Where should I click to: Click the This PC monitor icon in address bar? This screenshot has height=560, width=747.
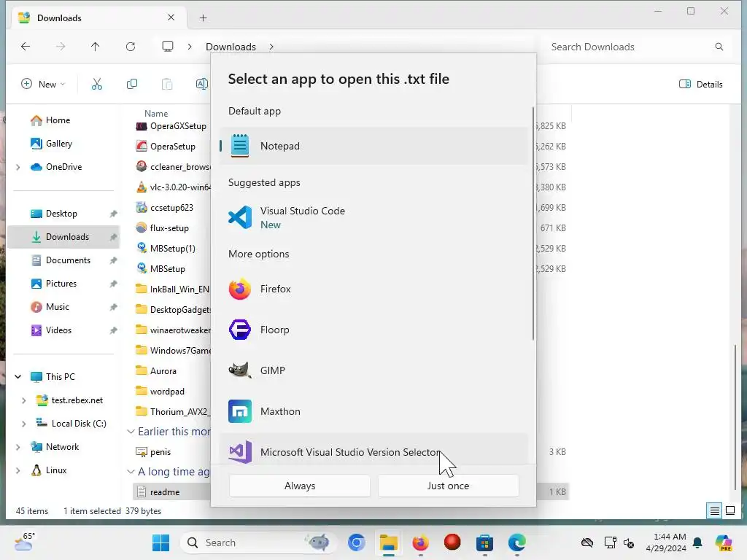click(x=168, y=47)
